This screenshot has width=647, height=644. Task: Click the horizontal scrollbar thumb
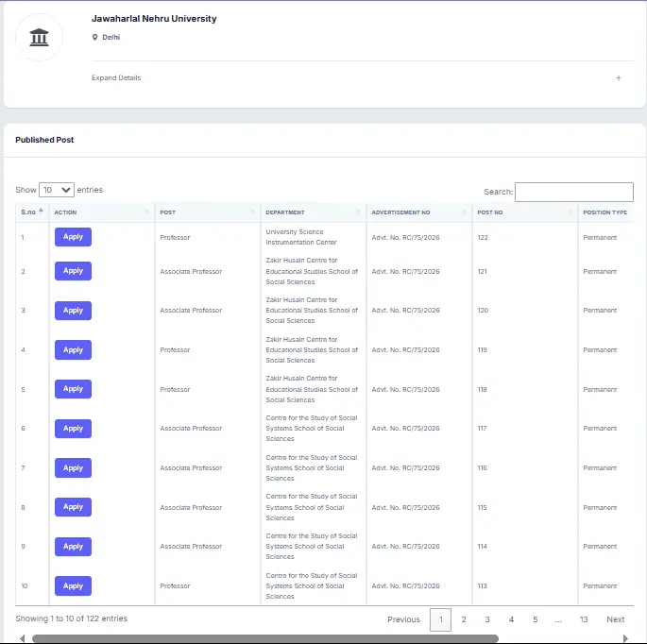[x=265, y=638]
